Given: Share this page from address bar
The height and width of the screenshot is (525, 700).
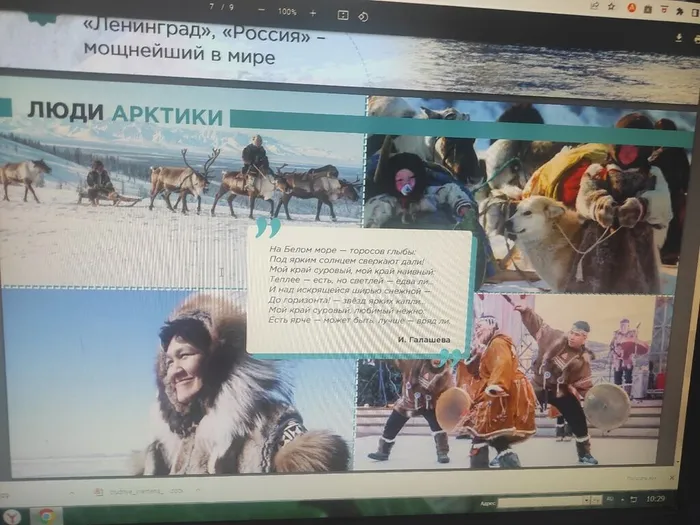Looking at the screenshot, I should [593, 5].
